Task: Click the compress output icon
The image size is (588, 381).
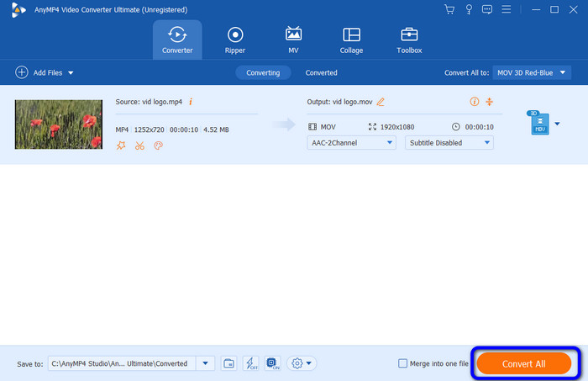Action: (x=490, y=102)
